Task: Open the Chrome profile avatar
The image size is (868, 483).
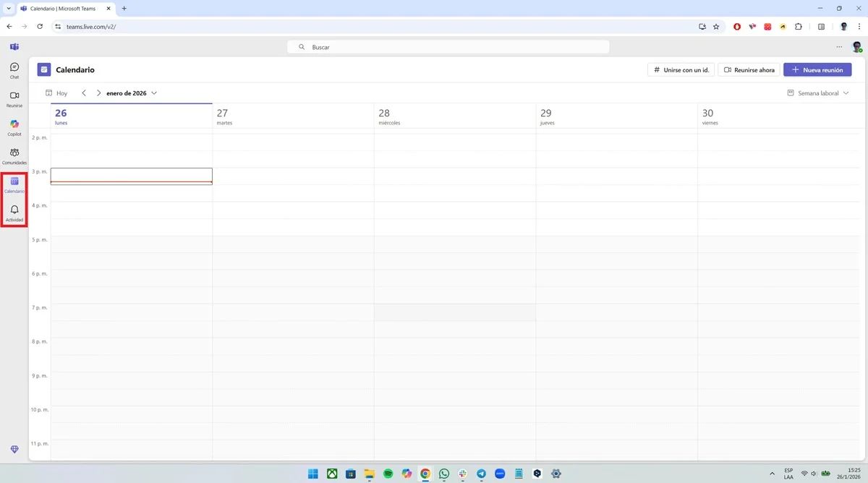Action: click(843, 27)
